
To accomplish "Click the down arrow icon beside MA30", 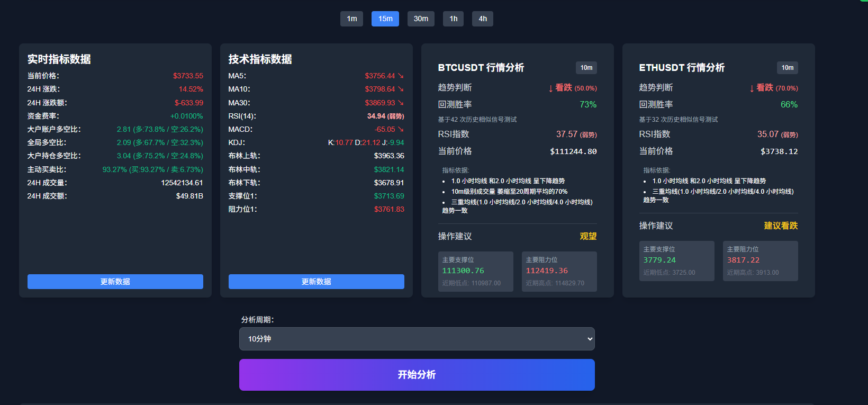I will coord(401,103).
